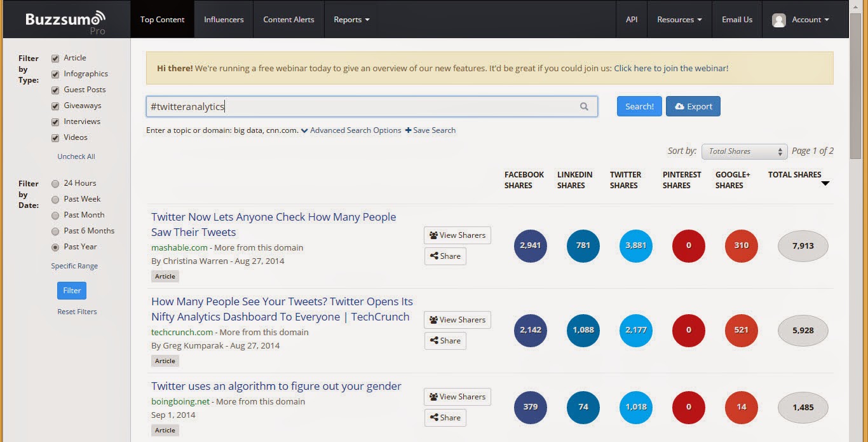
Task: Click the TechCrunch Google+ shares circle 521
Action: point(741,330)
